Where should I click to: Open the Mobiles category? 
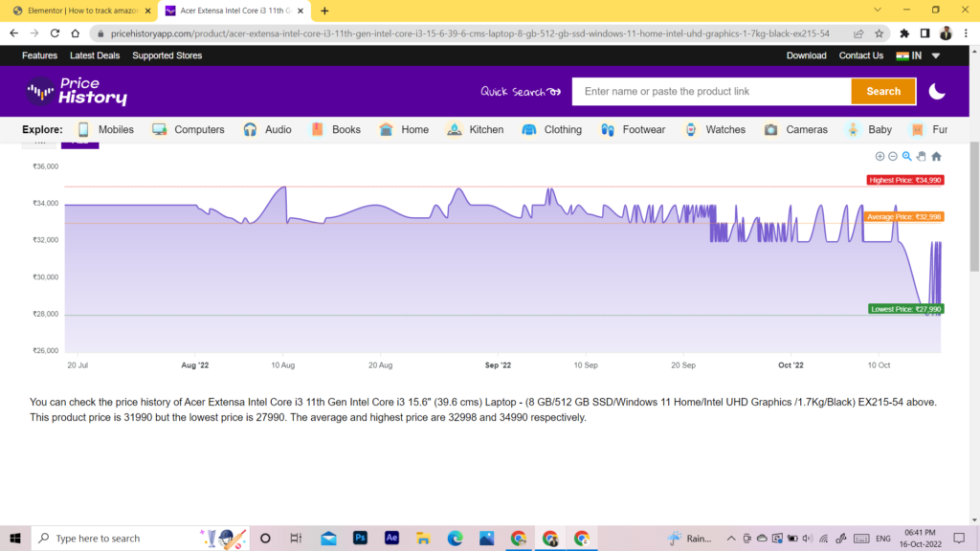click(105, 129)
